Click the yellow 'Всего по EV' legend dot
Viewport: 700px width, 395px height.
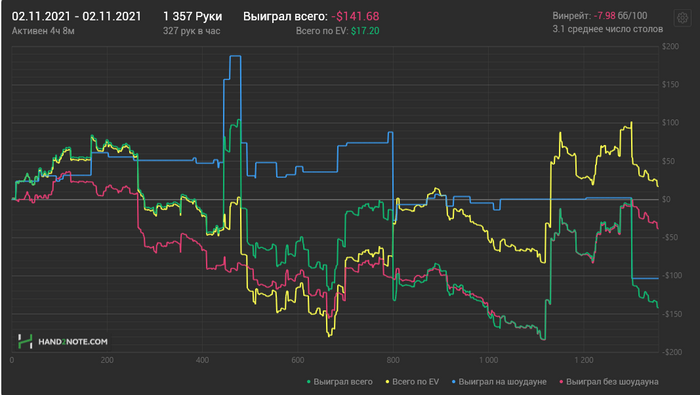click(388, 382)
